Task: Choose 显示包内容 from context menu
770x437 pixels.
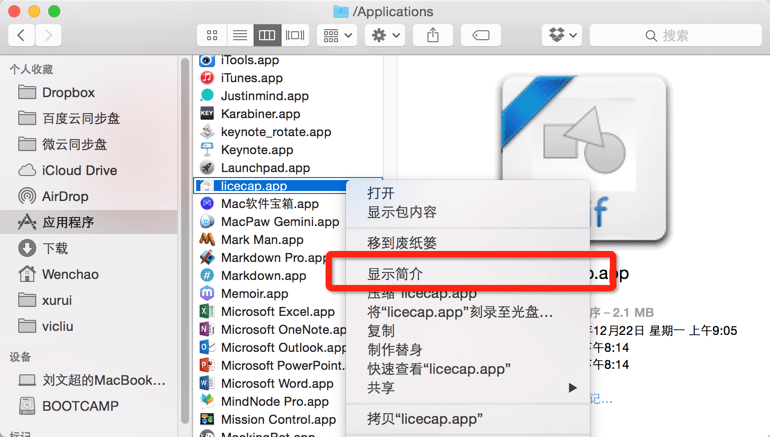Action: coord(468,212)
